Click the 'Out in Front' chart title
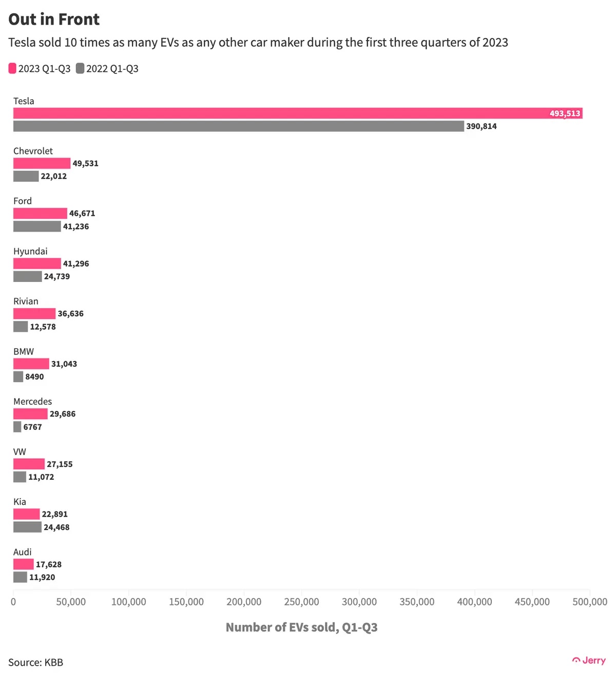Image resolution: width=616 pixels, height=680 pixels. tap(54, 20)
